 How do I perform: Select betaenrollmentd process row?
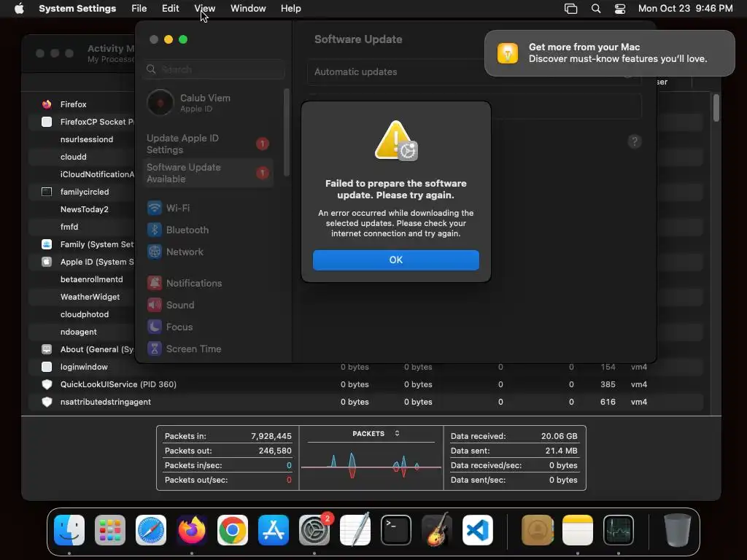91,279
